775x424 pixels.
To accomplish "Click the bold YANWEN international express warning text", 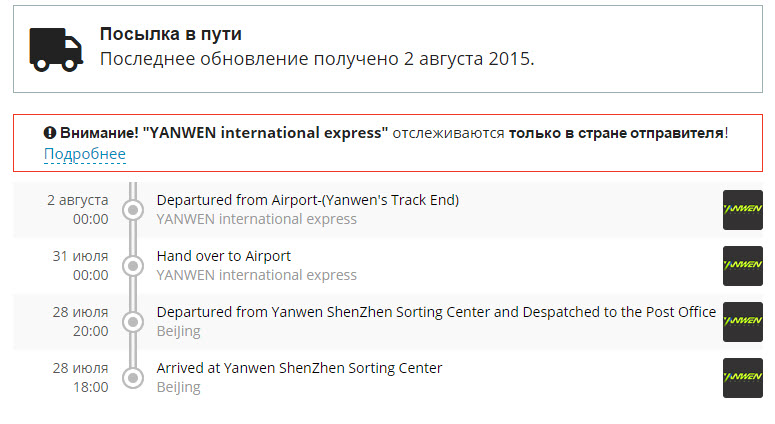I will click(x=265, y=132).
